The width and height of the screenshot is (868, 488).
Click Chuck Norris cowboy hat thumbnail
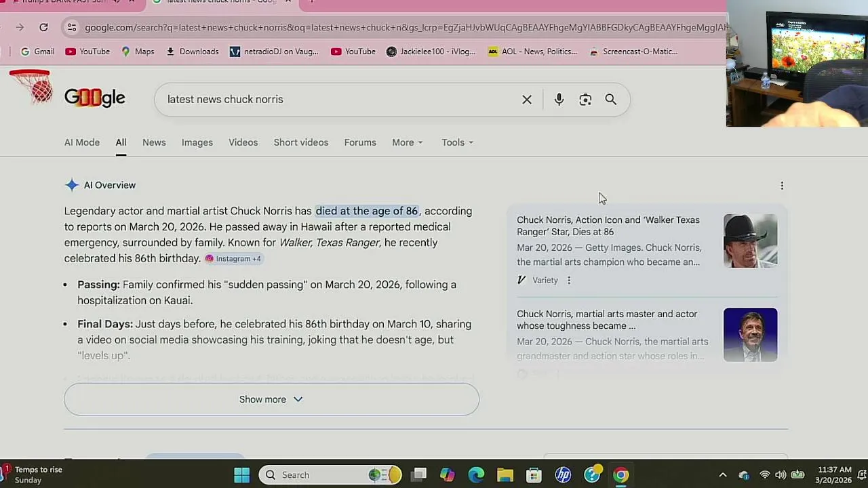coord(750,241)
